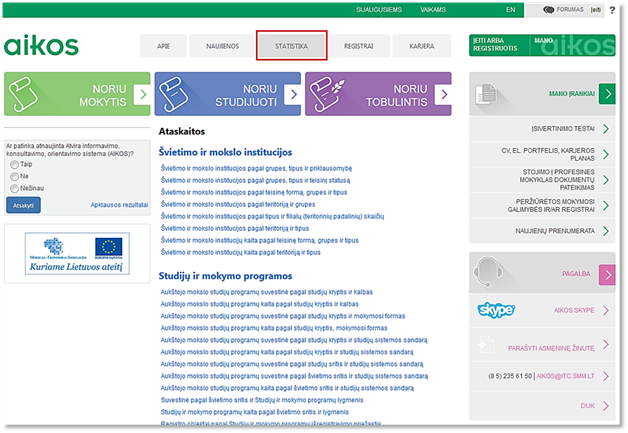
Task: Click the Mano aikos button
Action: (x=573, y=45)
